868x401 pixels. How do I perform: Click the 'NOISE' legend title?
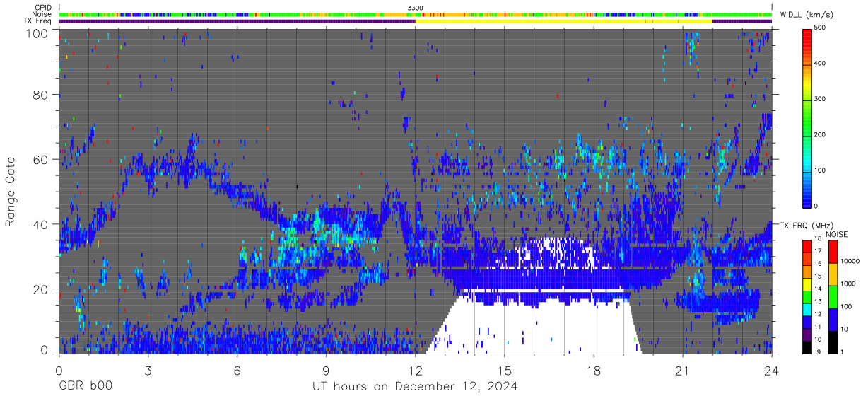pos(838,234)
